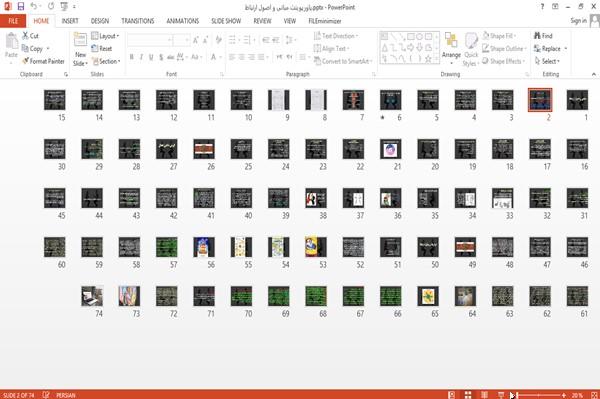Click transition star icon under slide 6
The image size is (600, 399).
[x=382, y=117]
